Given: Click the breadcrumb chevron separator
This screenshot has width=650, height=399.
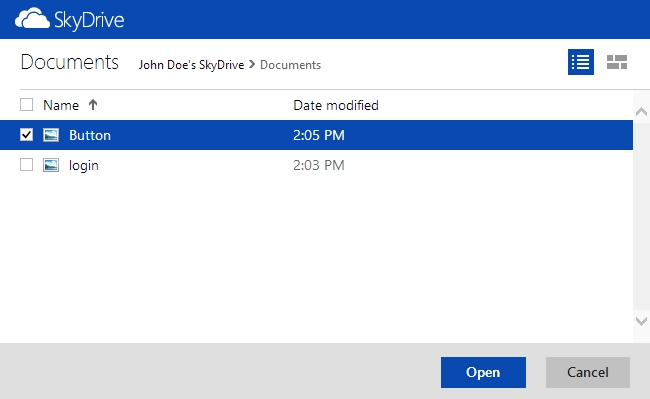Looking at the screenshot, I should point(252,65).
